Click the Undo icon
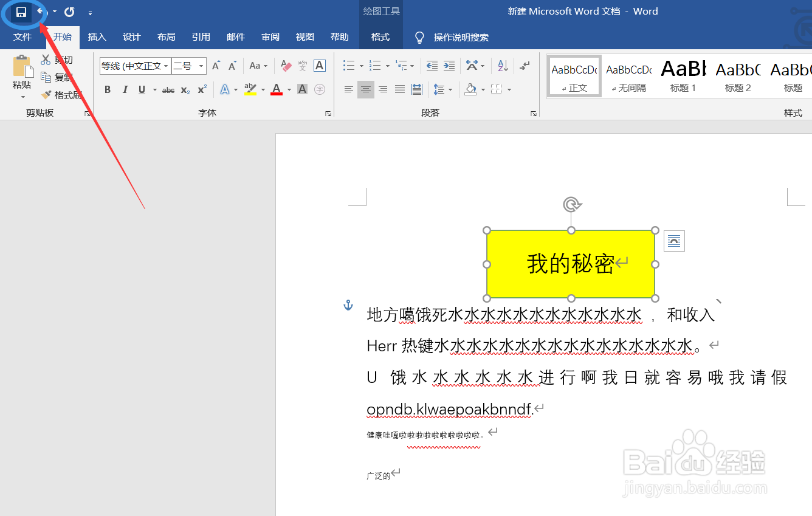This screenshot has width=812, height=516. pyautogui.click(x=39, y=12)
